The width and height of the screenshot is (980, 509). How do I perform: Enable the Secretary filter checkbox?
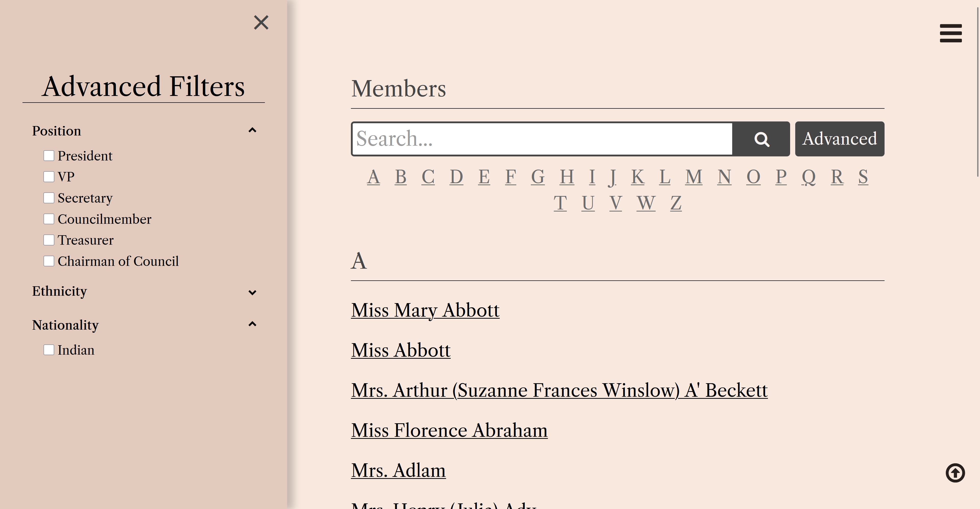[x=49, y=198]
